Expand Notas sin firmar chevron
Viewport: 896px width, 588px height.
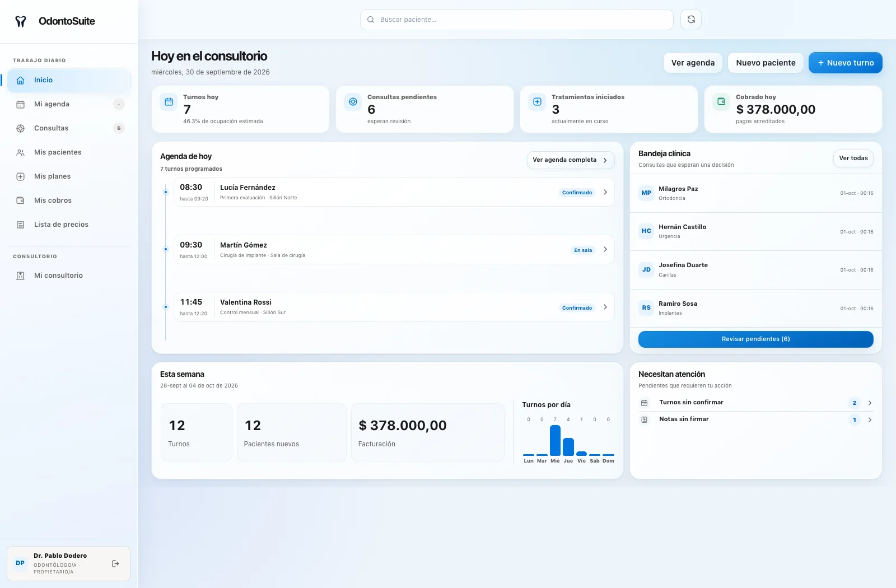[x=870, y=419]
